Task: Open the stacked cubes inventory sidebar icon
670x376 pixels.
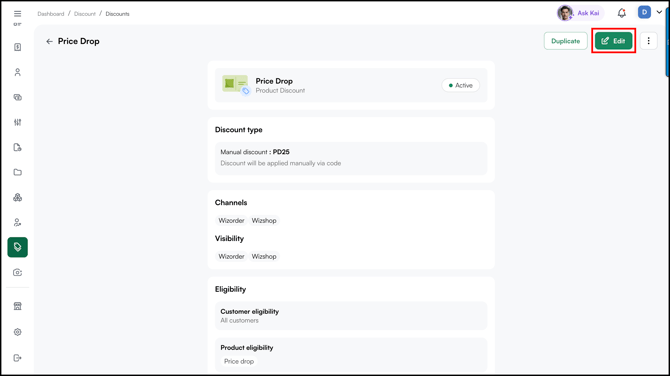Action: coord(18,197)
